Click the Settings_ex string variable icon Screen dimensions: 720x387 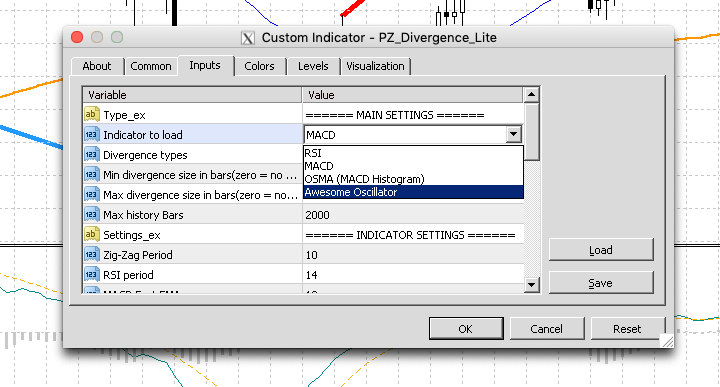[x=91, y=235]
